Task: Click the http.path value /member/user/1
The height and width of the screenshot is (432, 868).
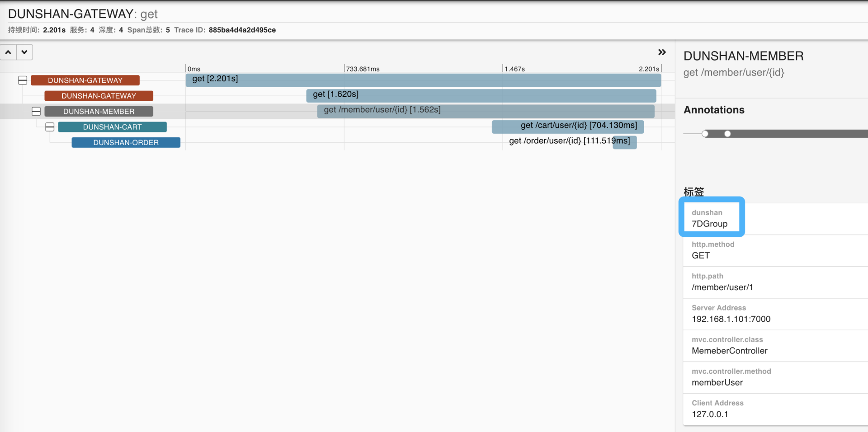Action: (x=722, y=287)
